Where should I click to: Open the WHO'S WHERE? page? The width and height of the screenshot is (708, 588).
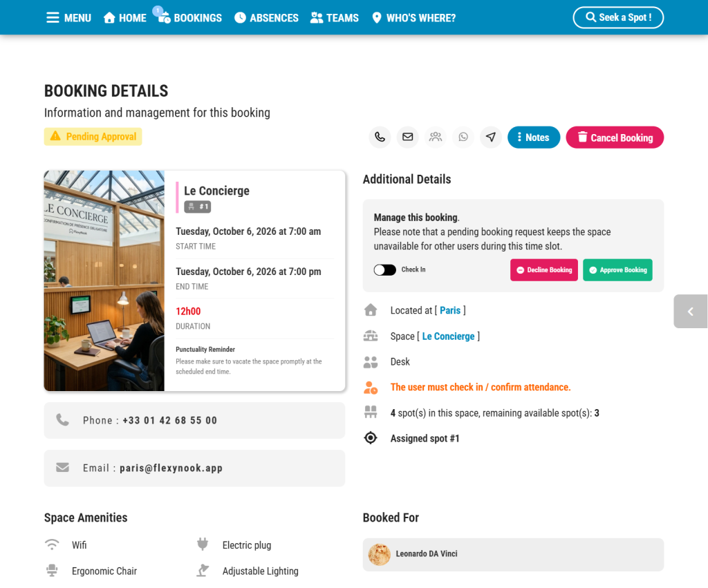pos(413,18)
